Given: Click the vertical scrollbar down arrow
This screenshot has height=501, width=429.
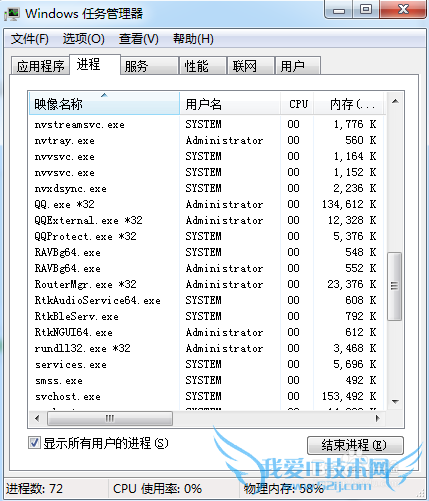Looking at the screenshot, I should coord(395,402).
